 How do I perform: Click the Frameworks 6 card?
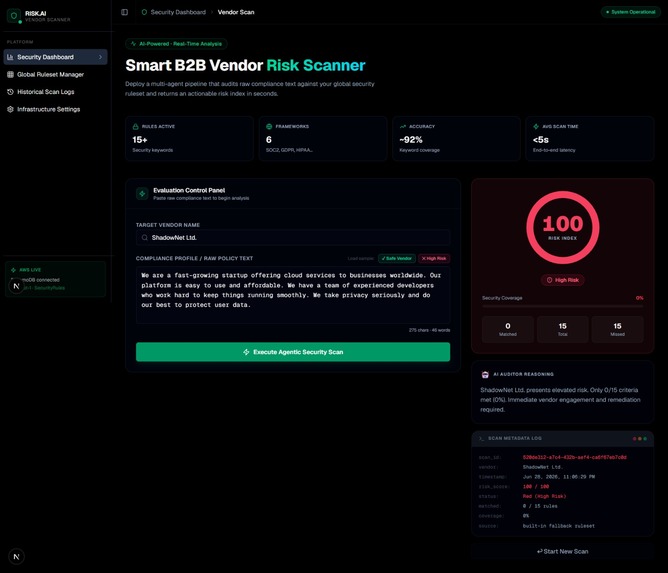click(x=323, y=138)
